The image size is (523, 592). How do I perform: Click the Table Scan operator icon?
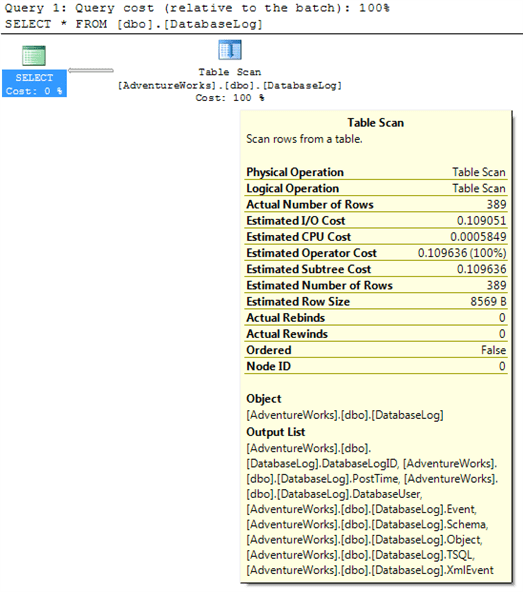click(x=230, y=50)
